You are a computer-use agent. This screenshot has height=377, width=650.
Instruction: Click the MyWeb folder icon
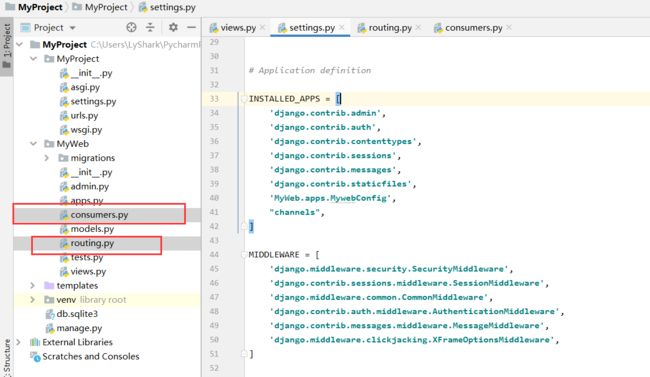click(49, 144)
